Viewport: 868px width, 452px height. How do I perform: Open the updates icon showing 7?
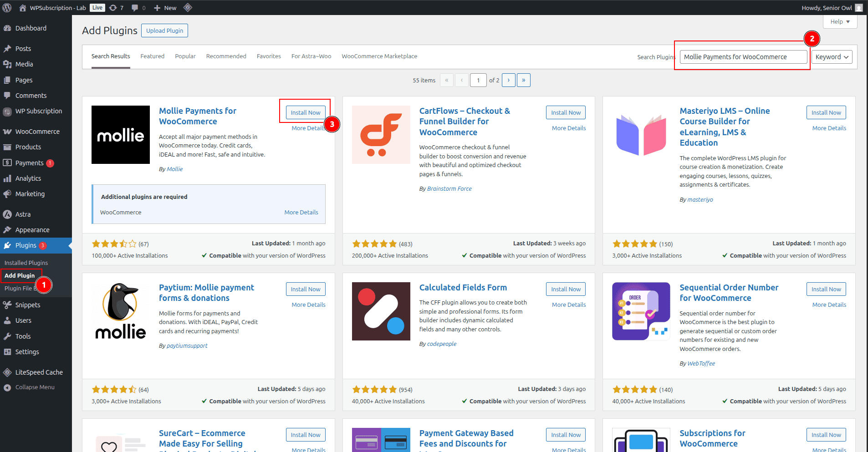coord(117,8)
